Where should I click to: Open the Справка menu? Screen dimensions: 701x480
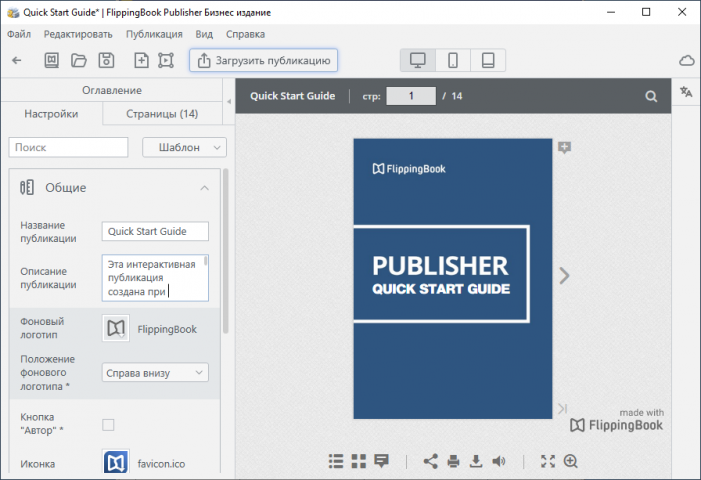coord(245,34)
